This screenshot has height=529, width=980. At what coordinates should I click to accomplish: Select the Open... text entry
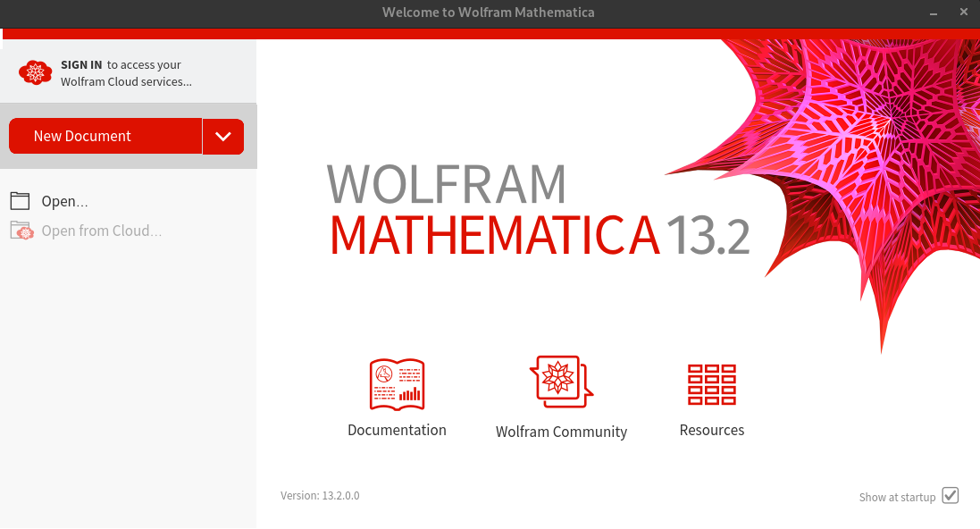tap(64, 202)
